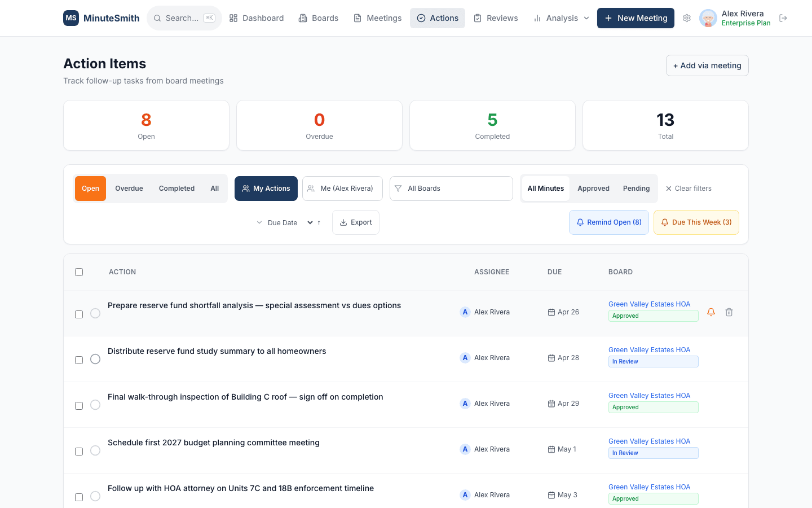812x508 pixels.
Task: Check the checkbox for the Building C roof inspection row
Action: click(x=78, y=405)
